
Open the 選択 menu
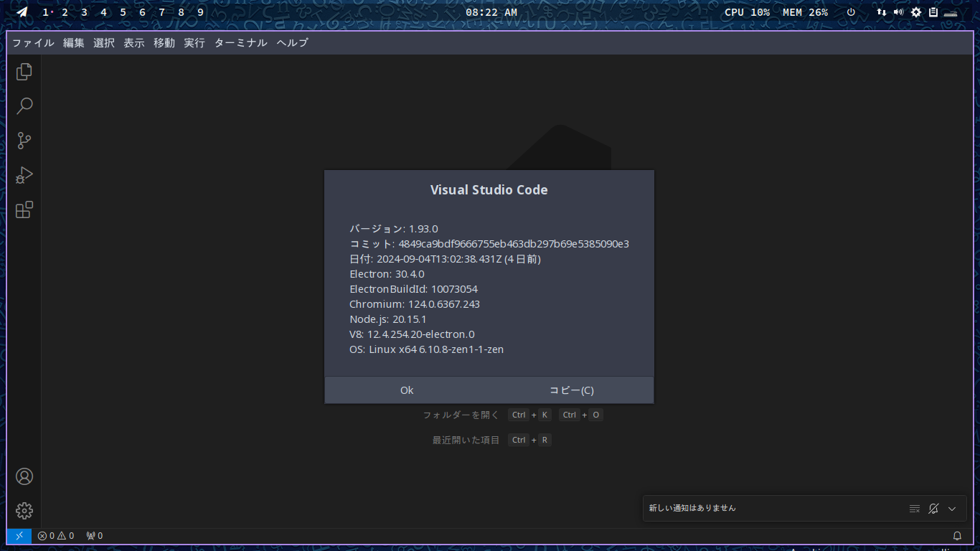[104, 43]
